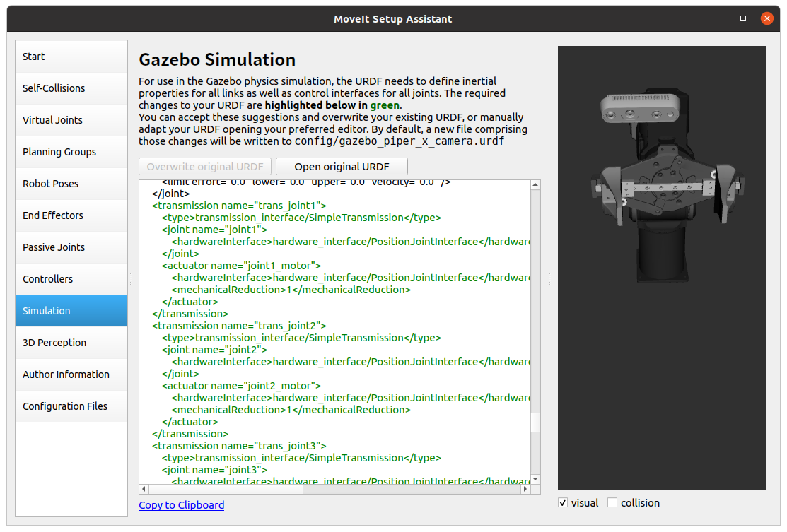
Task: Click URDF text scroll-up arrow
Action: click(x=535, y=184)
